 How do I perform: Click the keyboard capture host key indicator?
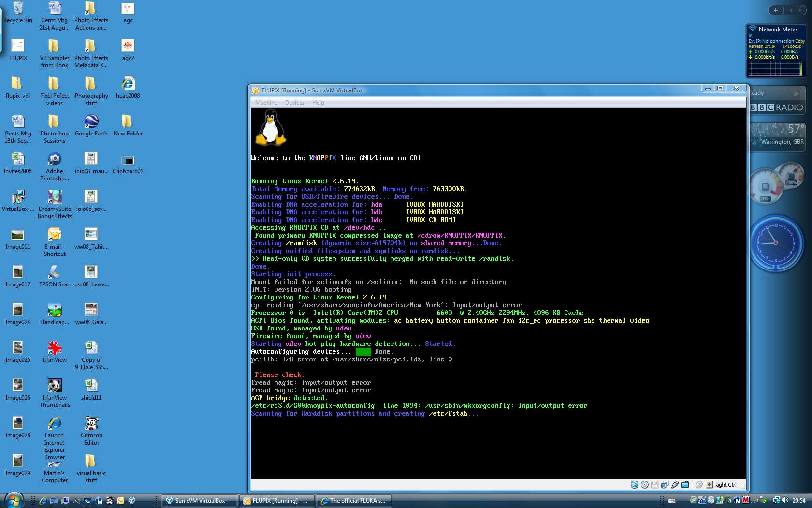coord(709,485)
